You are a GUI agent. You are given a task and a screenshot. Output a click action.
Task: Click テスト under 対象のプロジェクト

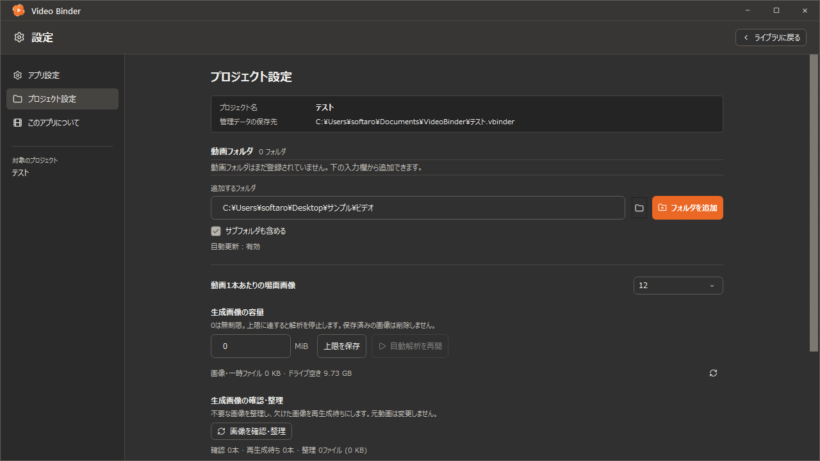(21, 172)
